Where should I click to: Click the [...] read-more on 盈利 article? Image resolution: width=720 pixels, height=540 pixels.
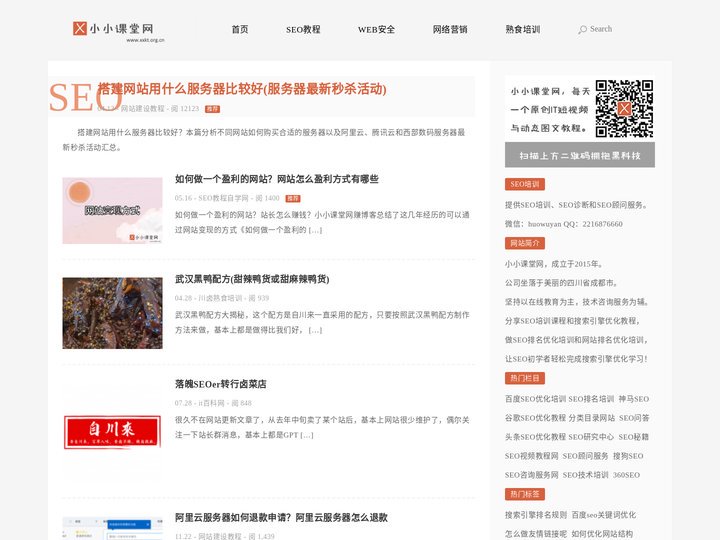[315, 230]
